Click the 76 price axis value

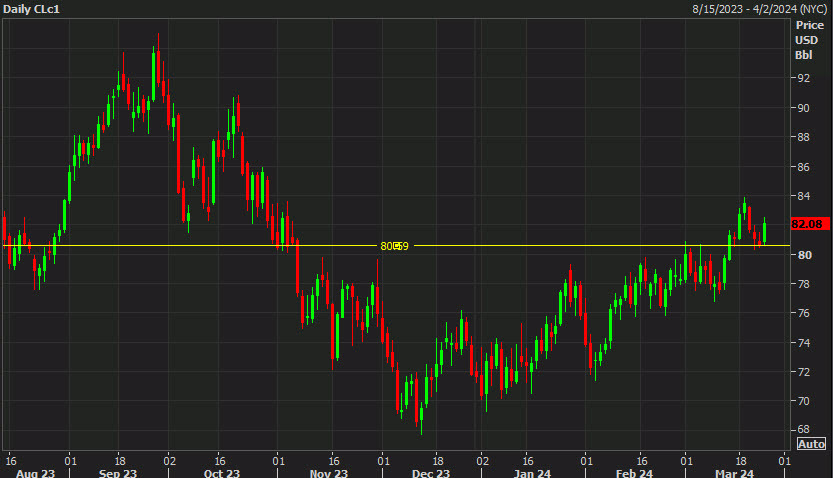(804, 313)
